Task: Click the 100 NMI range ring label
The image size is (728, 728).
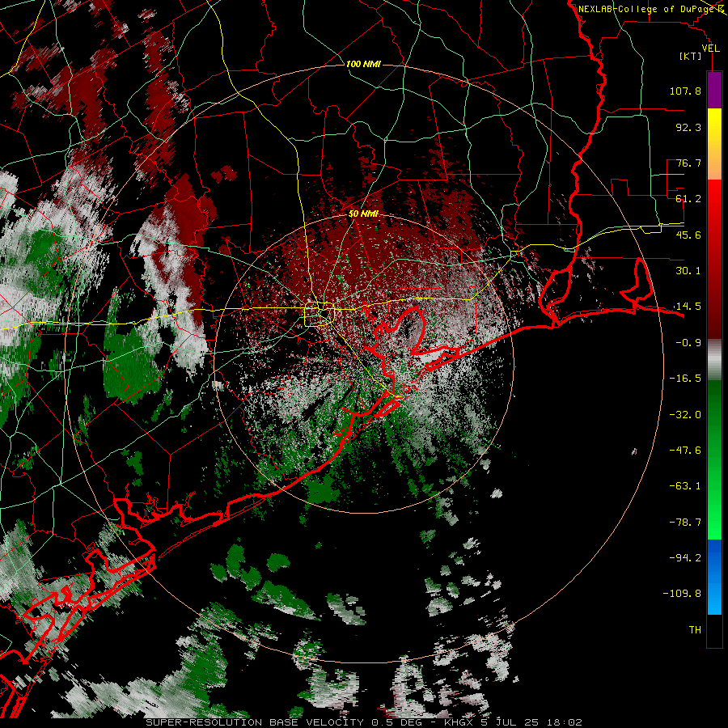Action: click(x=363, y=64)
